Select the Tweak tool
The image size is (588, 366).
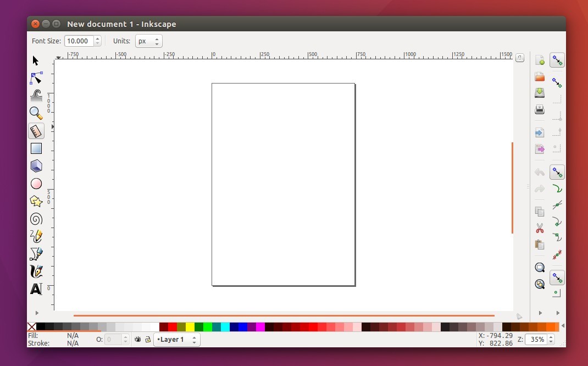click(36, 96)
